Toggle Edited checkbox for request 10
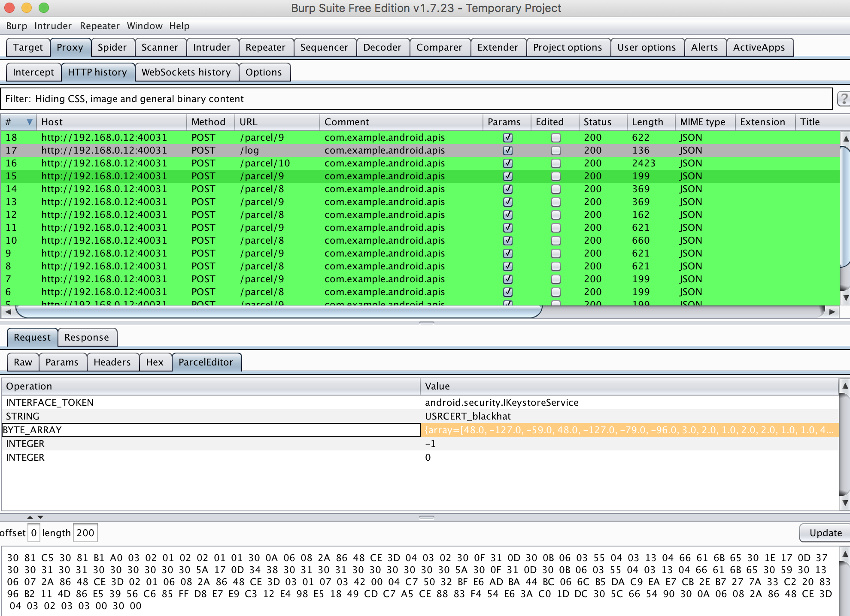Viewport: 850px width, 616px height. click(x=556, y=241)
